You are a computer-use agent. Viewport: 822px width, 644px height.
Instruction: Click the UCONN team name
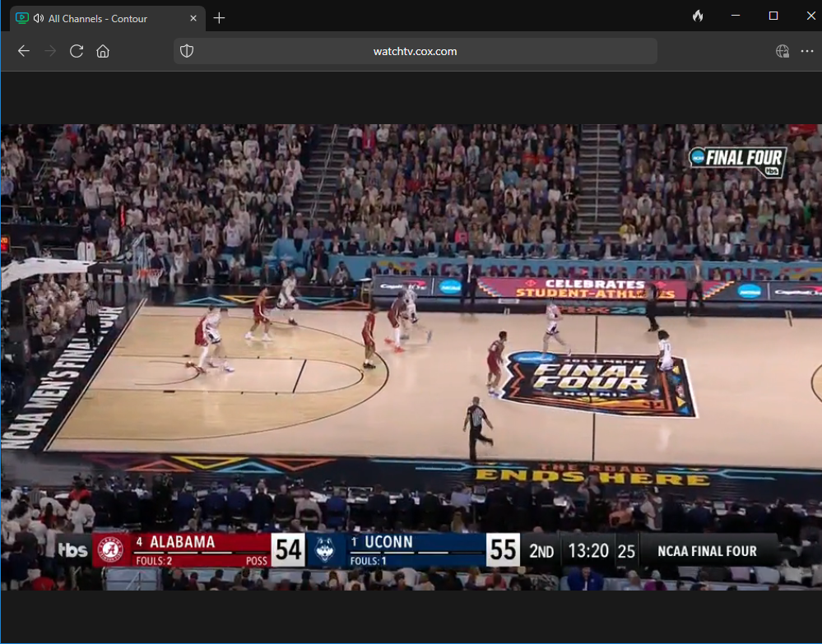tap(388, 542)
